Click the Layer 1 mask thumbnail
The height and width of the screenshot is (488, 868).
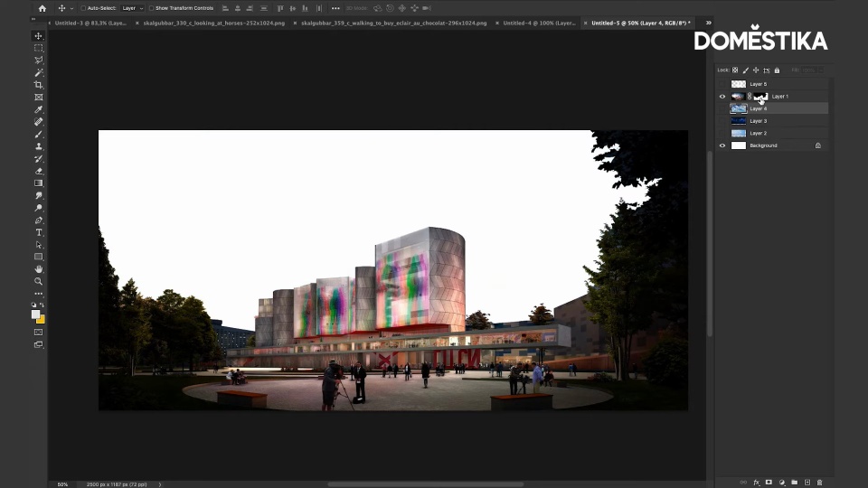tap(760, 96)
